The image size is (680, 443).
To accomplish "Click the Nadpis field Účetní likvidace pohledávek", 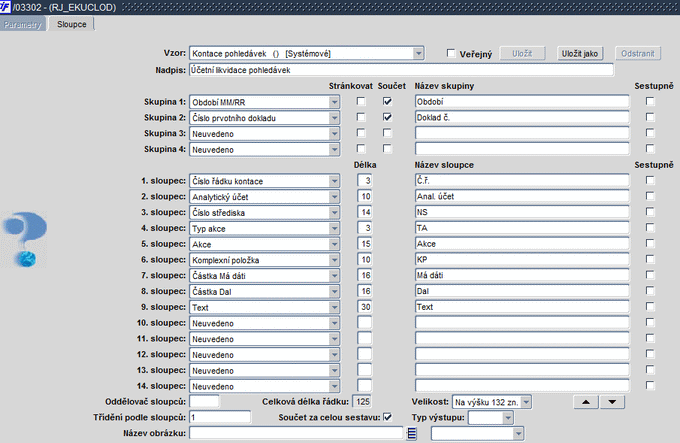I will tap(401, 70).
